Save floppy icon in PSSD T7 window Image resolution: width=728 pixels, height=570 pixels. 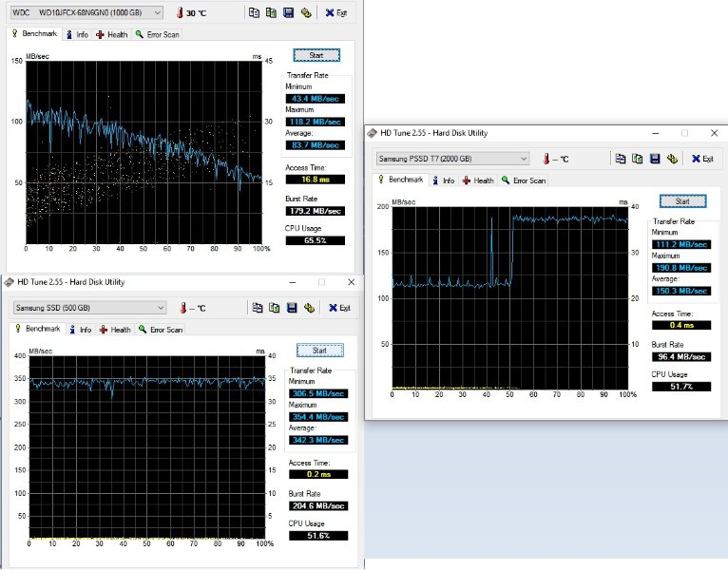click(x=655, y=159)
